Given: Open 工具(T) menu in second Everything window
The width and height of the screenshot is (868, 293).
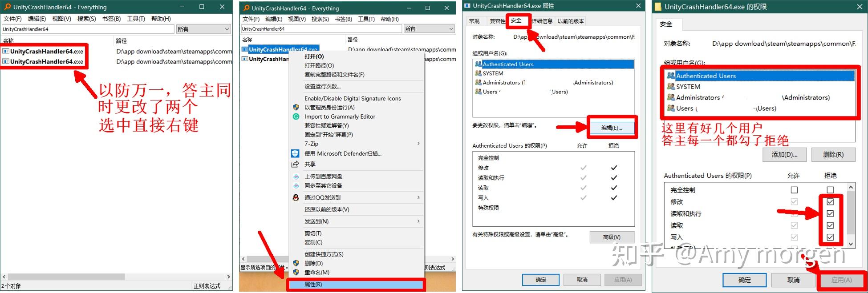Looking at the screenshot, I should point(366,19).
